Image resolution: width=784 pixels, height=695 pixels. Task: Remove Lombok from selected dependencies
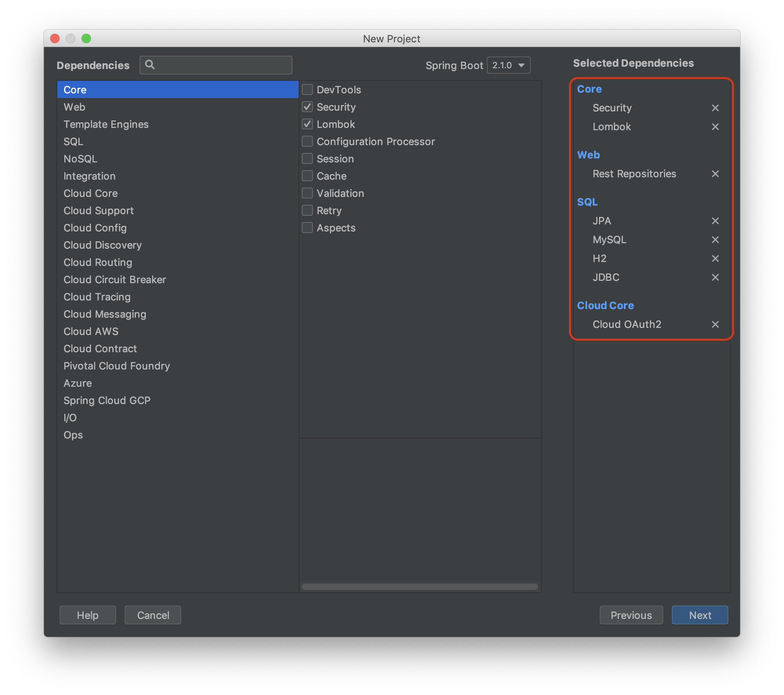pos(715,127)
